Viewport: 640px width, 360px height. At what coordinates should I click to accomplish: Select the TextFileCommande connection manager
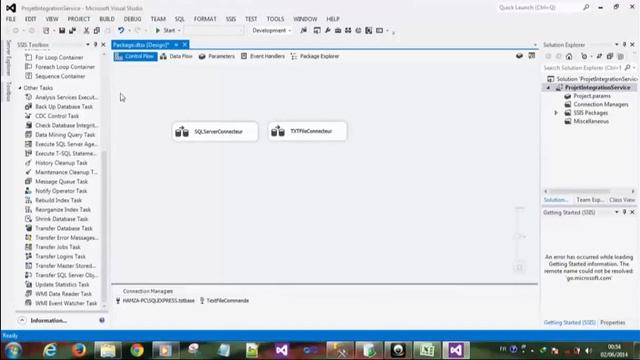click(x=224, y=300)
